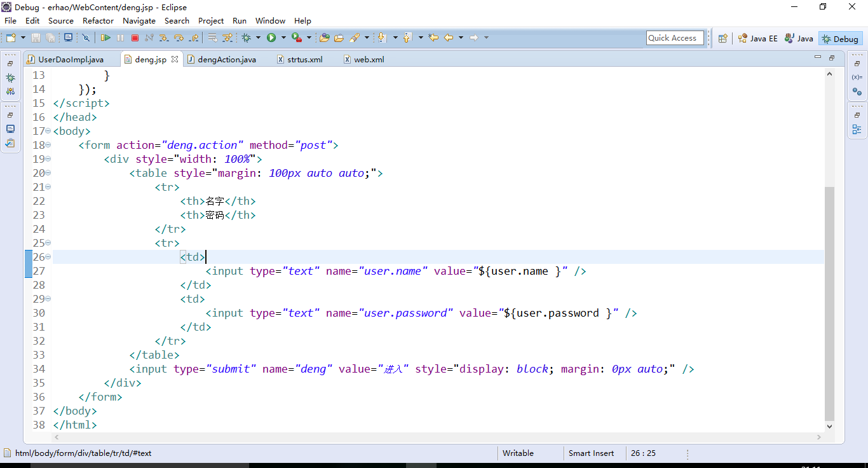Open the Window menu
868x468 pixels.
click(x=270, y=20)
